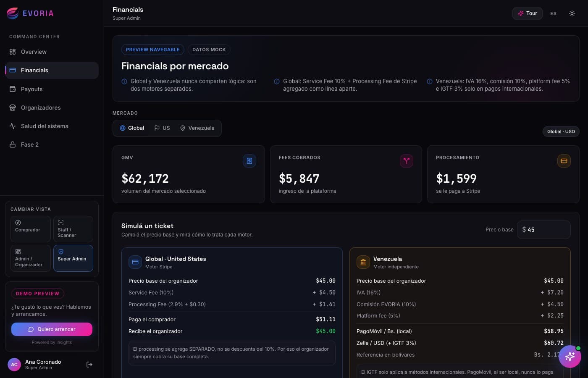
Task: Click info icon beside Global Service Fee note
Action: pyautogui.click(x=277, y=81)
